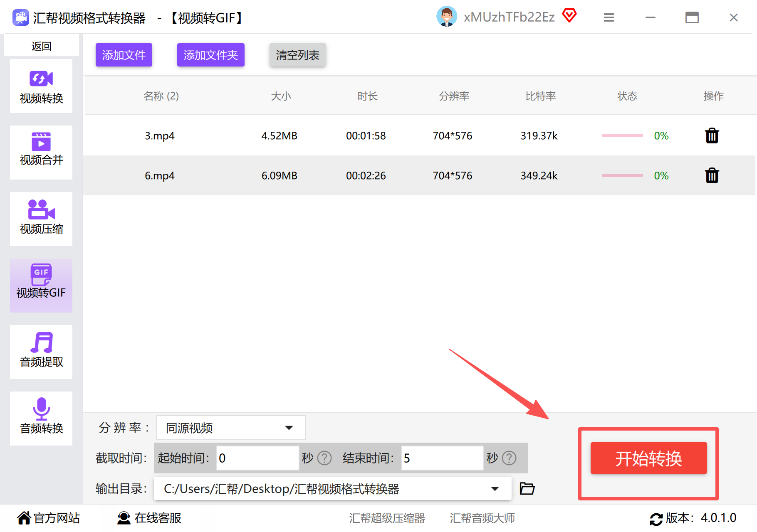This screenshot has width=757, height=532.
Task: Click the 分辨率 column header
Action: click(454, 96)
